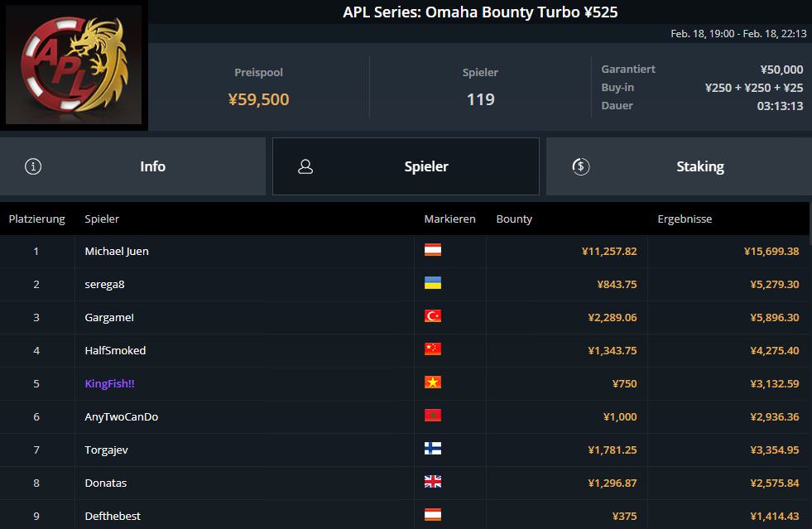This screenshot has width=812, height=529.
Task: Select the AnyTwoCanDo row
Action: tap(121, 416)
